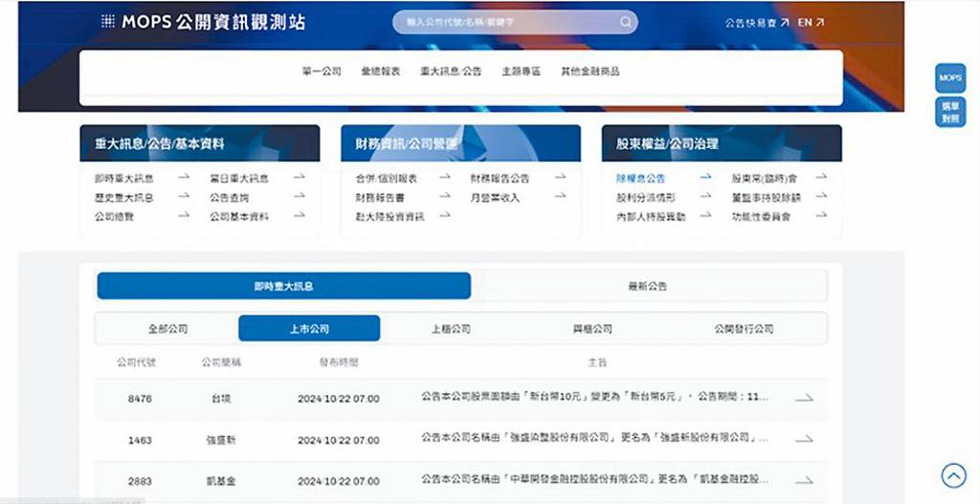
Task: Open the 股東常(臨時)會 link
Action: [x=765, y=178]
